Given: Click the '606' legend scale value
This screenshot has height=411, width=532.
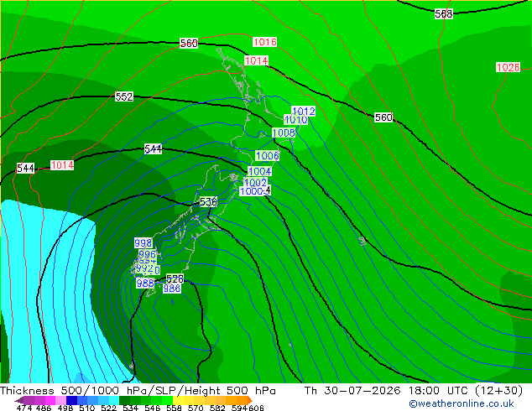Looking at the screenshot, I should click(256, 408).
